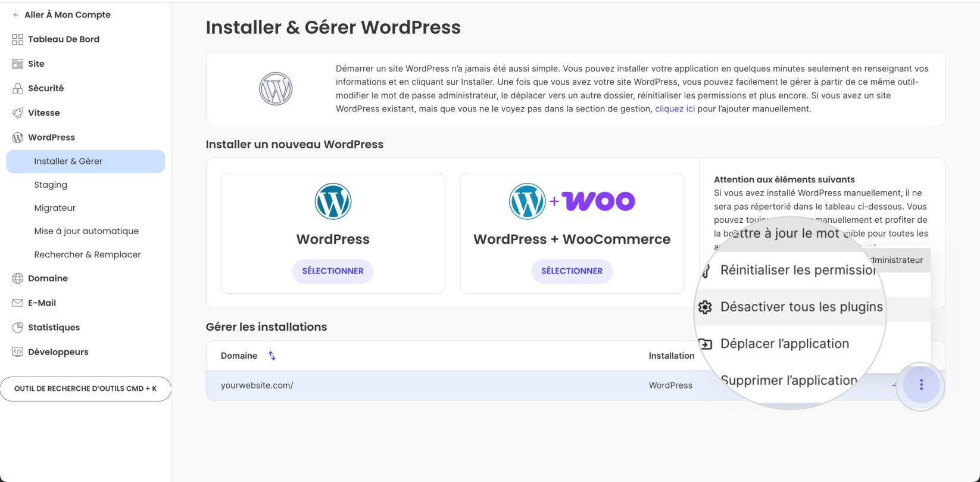Click the Domaine column header text
Screen dimensions: 980x482
tap(239, 356)
